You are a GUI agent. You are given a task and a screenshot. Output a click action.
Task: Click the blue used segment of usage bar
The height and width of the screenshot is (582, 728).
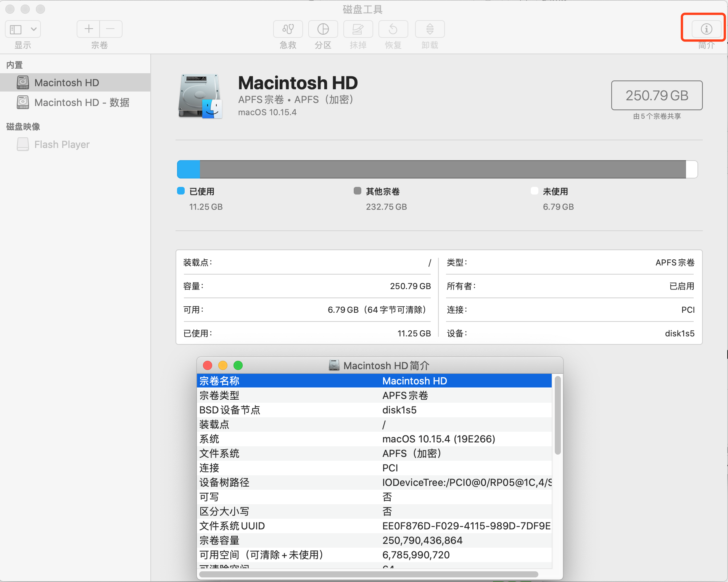point(188,169)
